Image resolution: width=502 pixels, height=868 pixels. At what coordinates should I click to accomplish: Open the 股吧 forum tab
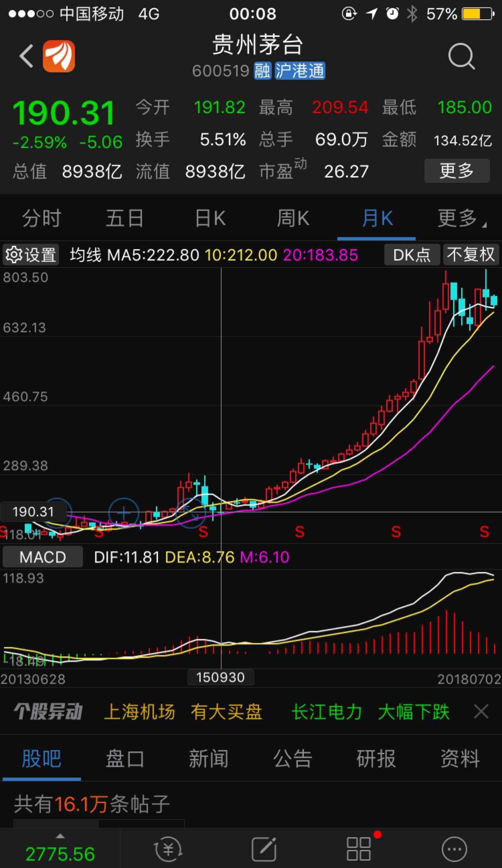41,758
